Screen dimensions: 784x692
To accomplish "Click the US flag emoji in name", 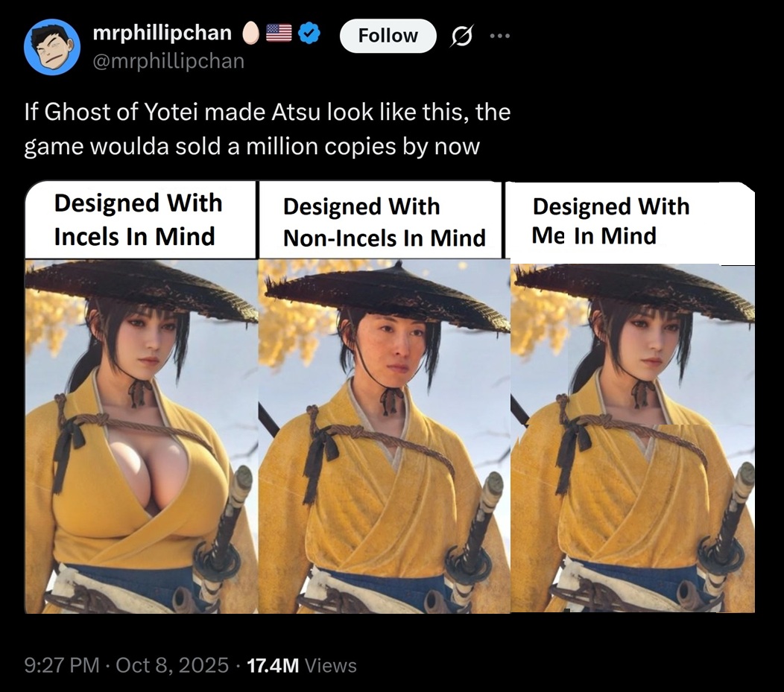I will pos(279,33).
